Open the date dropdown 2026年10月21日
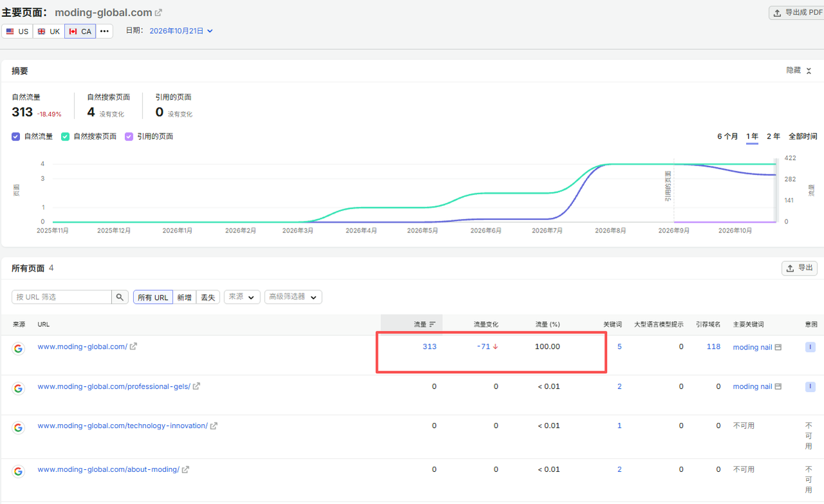Screen dimensions: 824x504 pos(181,30)
